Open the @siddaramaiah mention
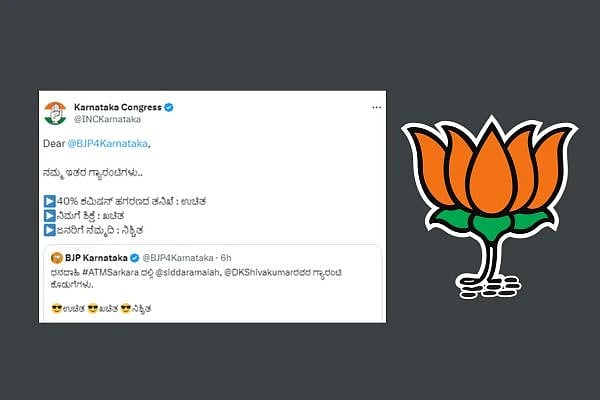 [187, 273]
